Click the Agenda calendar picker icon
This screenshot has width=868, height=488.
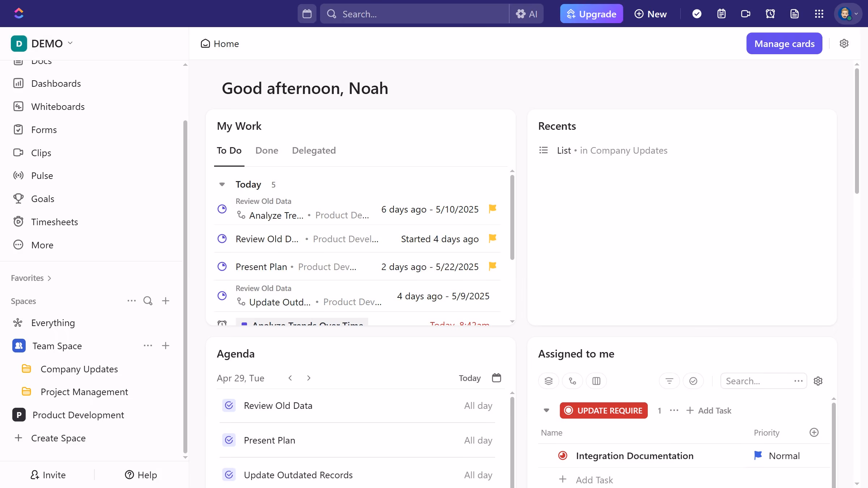click(497, 378)
